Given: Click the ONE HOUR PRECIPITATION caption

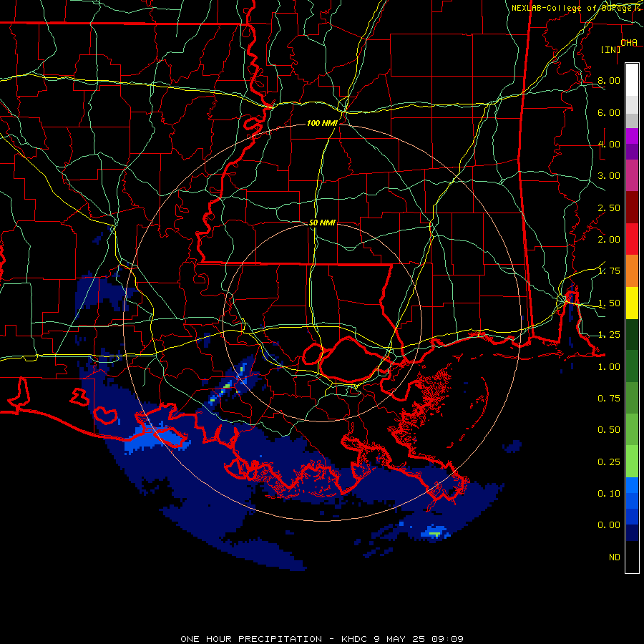Looking at the screenshot, I should click(x=251, y=639).
